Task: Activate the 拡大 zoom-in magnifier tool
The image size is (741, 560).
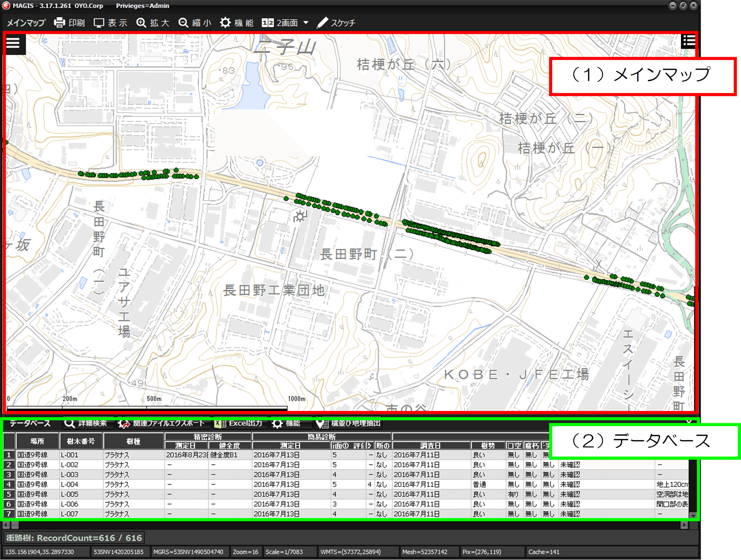Action: point(141,23)
